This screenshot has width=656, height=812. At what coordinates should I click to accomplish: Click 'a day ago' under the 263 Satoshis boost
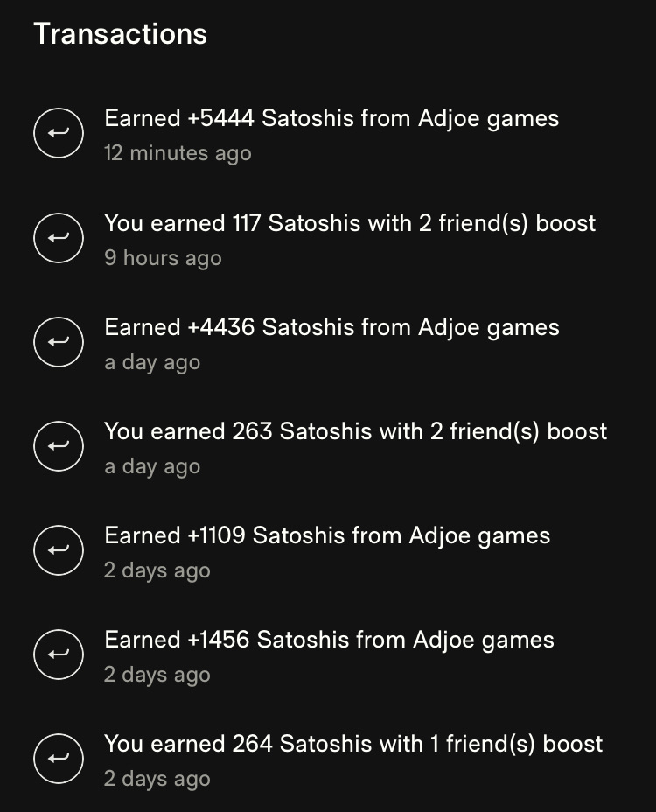click(152, 466)
